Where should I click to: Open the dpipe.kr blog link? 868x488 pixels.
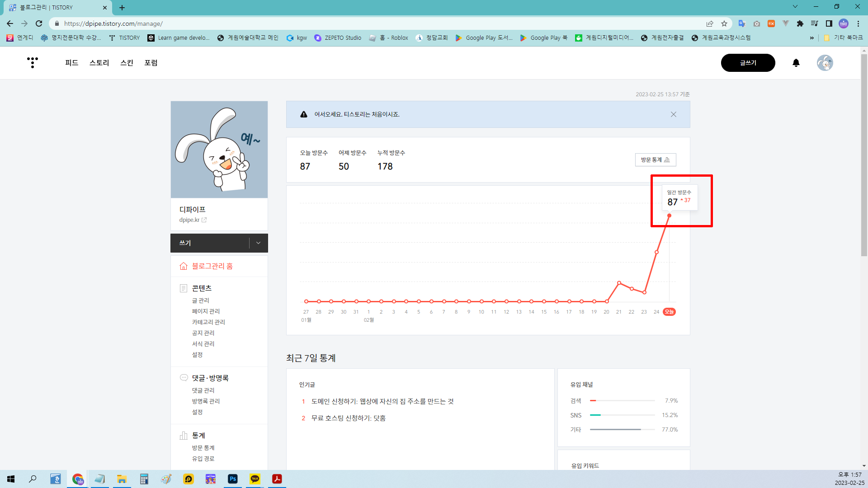coord(193,220)
